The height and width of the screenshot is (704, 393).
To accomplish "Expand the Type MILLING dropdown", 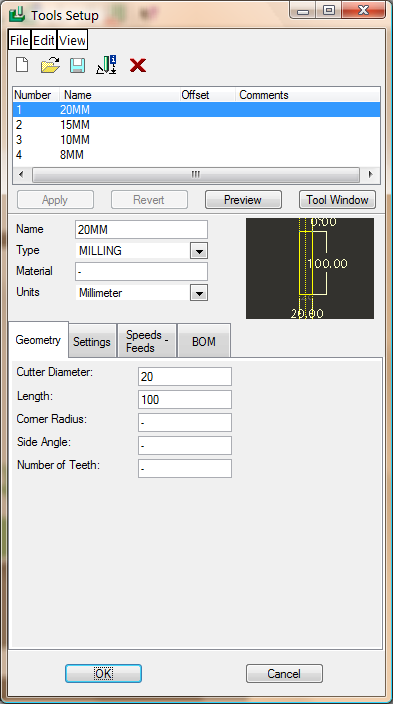I will (x=199, y=251).
